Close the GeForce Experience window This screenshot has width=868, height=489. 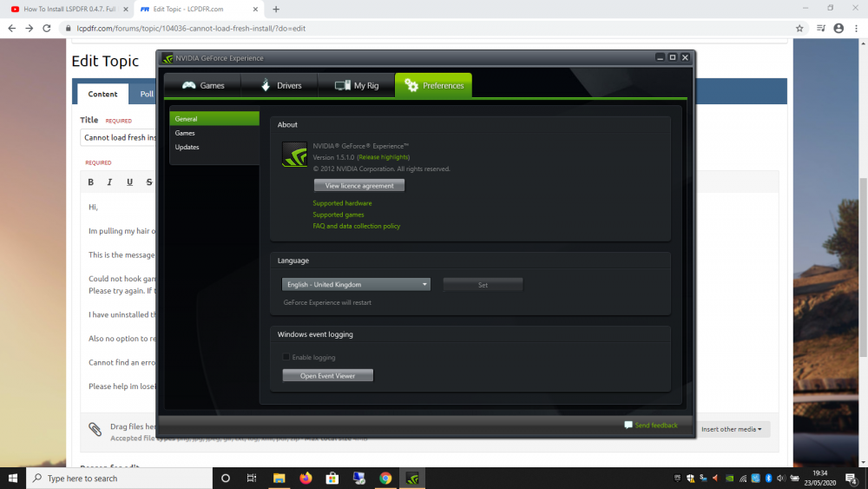tap(686, 57)
